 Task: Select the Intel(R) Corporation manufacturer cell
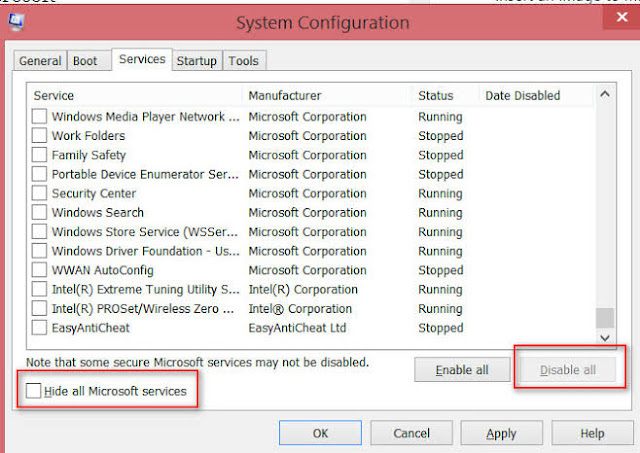(303, 289)
